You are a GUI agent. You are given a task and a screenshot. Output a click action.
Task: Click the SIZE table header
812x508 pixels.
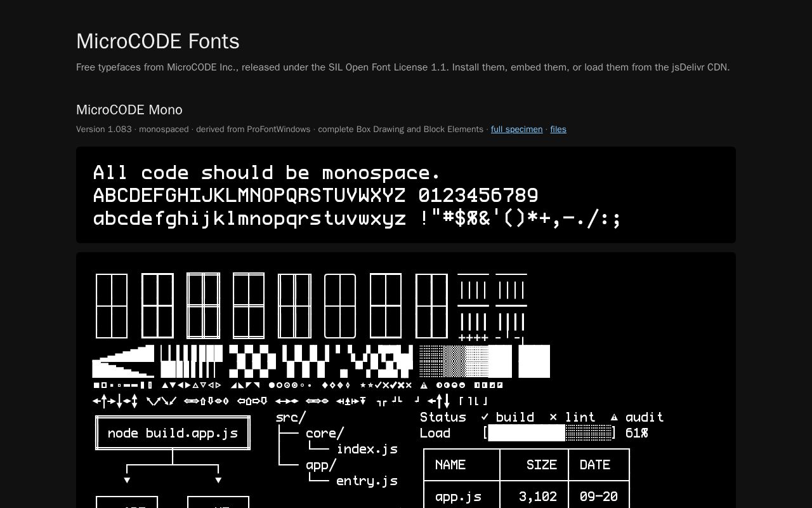(542, 465)
